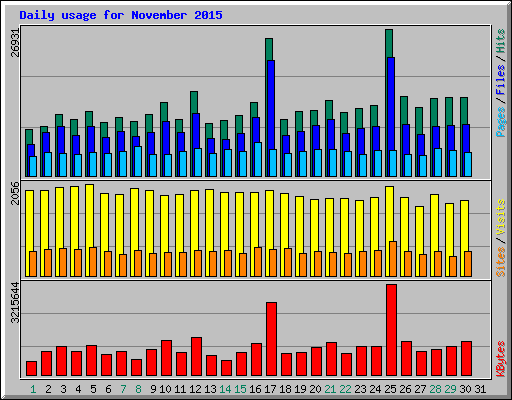The height and width of the screenshot is (400, 512).
Task: Click the red KBytes bar for day 14
Action: click(226, 368)
